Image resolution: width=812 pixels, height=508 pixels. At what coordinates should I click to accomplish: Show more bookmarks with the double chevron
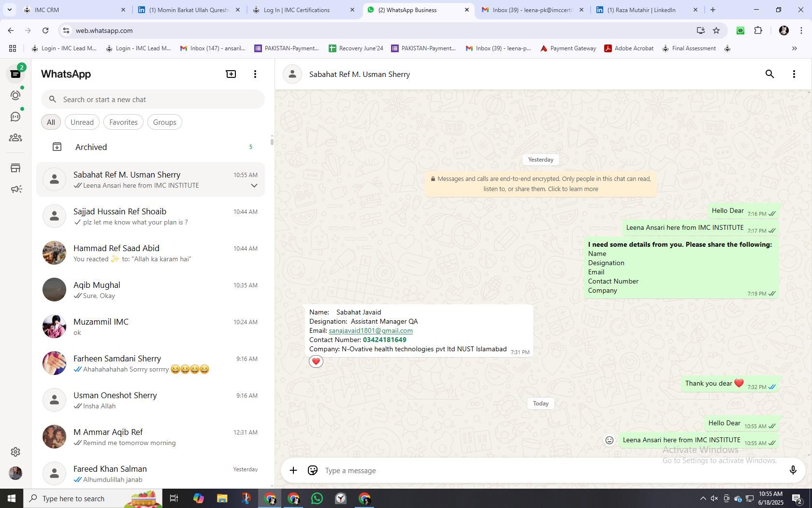(794, 48)
